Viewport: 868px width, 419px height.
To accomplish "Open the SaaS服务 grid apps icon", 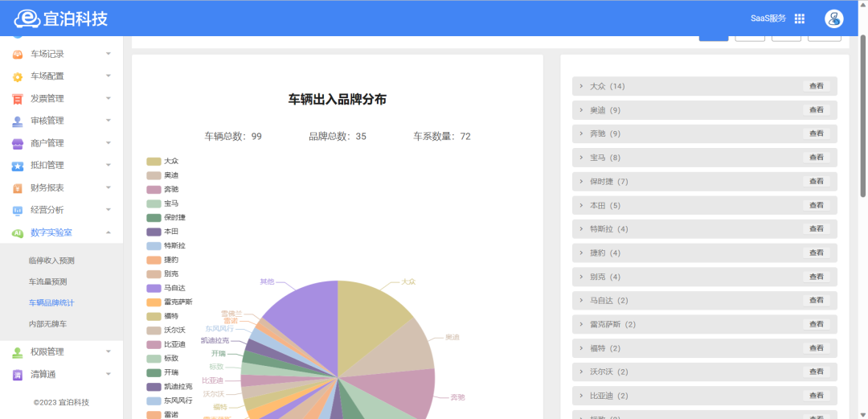I will point(800,18).
